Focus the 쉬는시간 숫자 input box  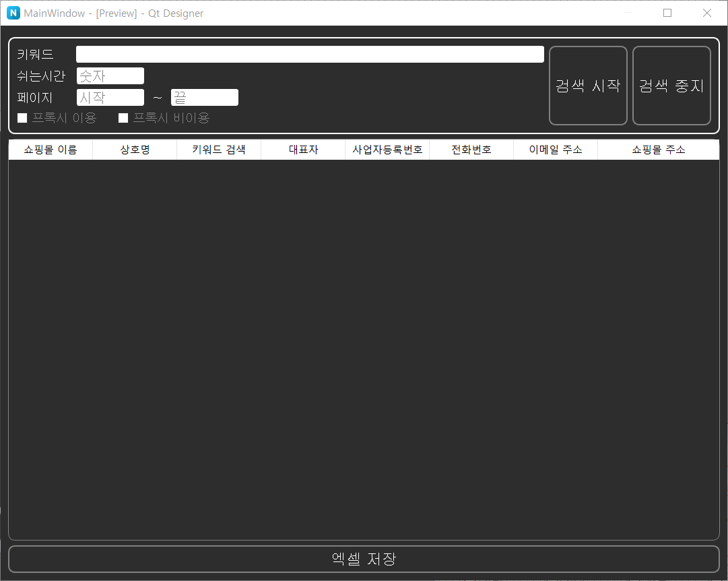coord(110,76)
